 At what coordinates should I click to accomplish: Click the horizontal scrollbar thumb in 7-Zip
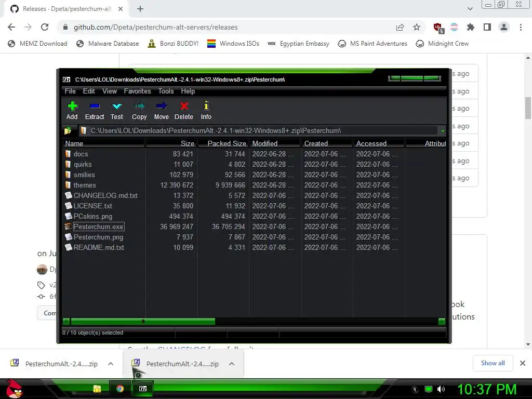[x=143, y=321]
